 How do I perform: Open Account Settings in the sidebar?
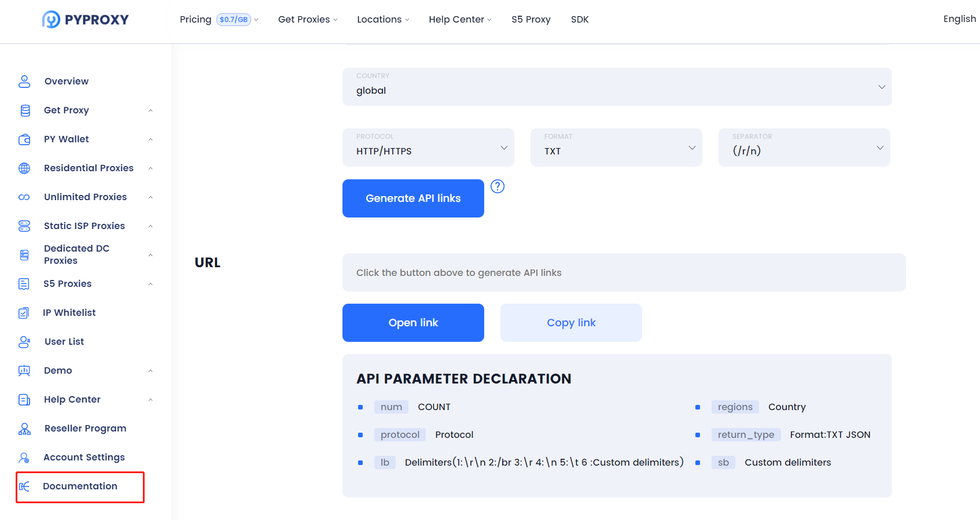click(x=84, y=458)
